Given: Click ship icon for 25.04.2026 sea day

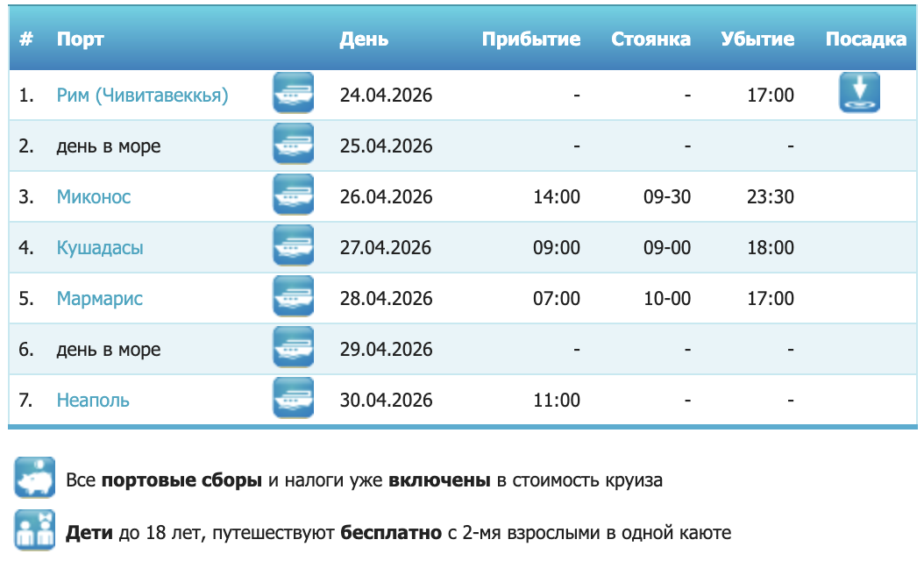Looking at the screenshot, I should coord(293,145).
